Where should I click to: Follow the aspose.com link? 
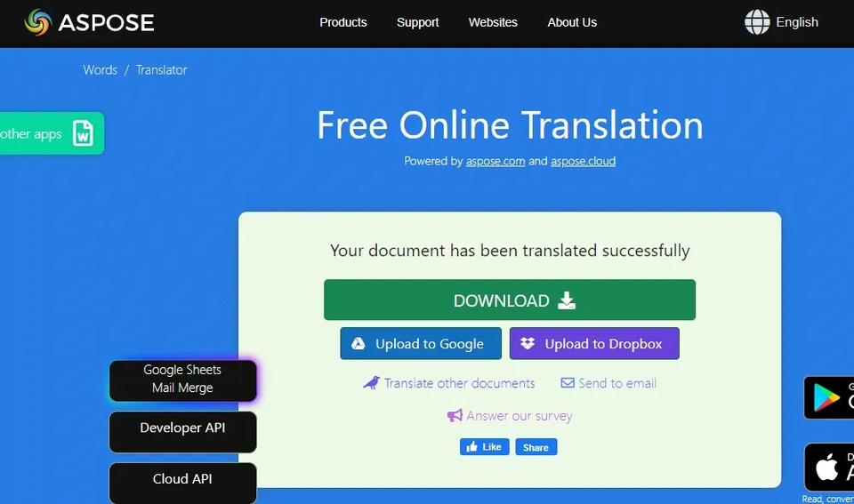click(x=495, y=161)
